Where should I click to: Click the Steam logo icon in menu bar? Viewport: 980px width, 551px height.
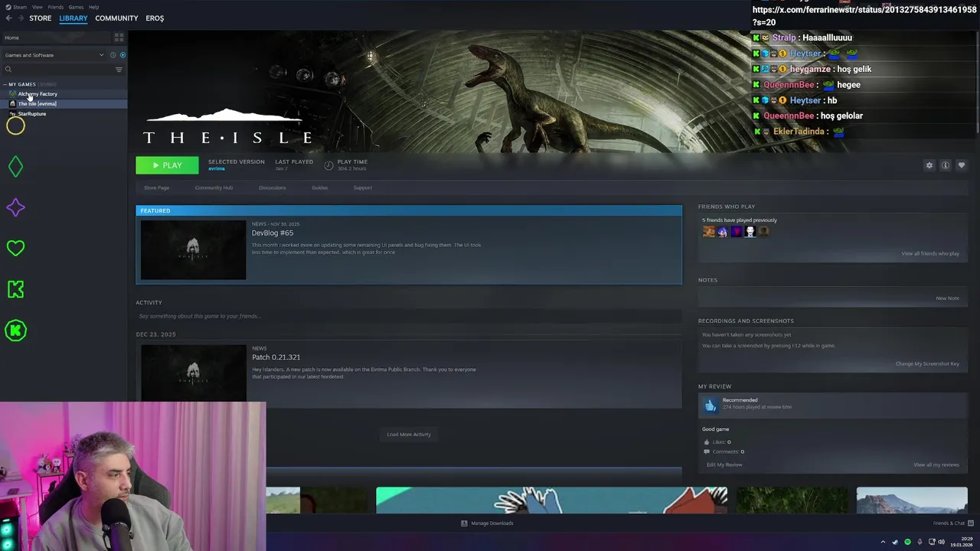pyautogui.click(x=8, y=7)
